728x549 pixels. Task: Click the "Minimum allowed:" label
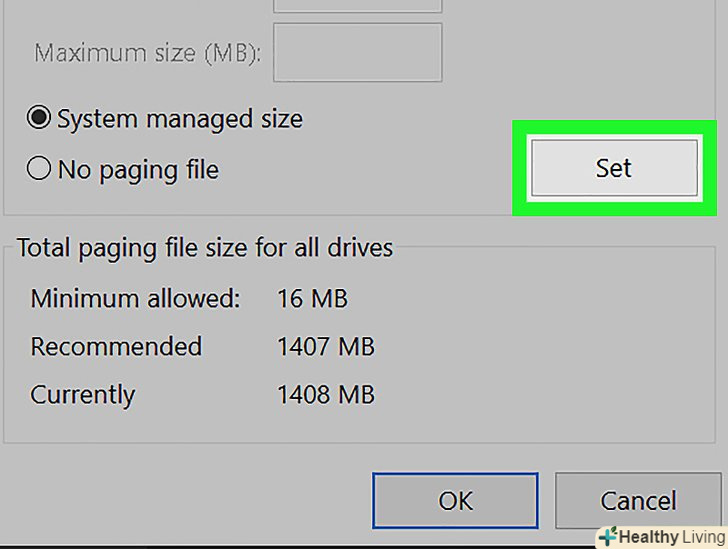point(135,298)
